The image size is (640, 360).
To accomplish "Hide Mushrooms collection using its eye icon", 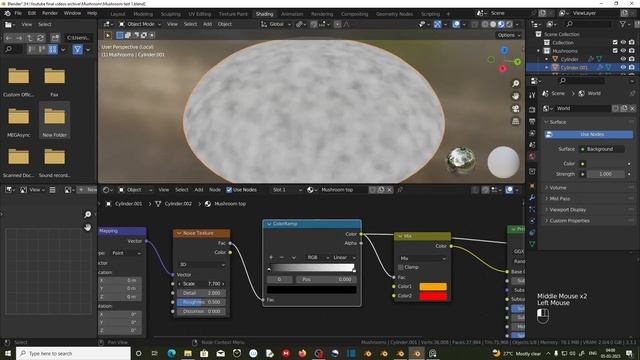I will click(623, 51).
